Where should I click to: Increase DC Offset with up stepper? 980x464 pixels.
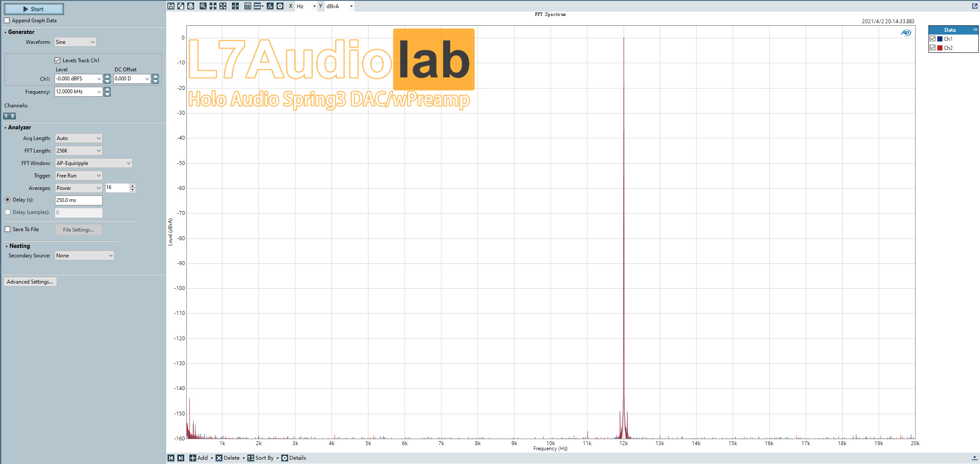pyautogui.click(x=155, y=76)
